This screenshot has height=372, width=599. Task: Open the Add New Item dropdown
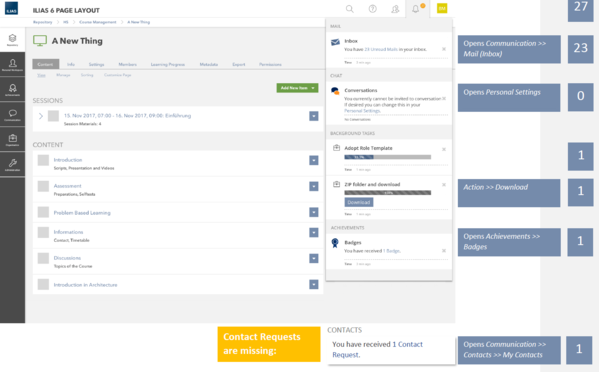(x=297, y=88)
